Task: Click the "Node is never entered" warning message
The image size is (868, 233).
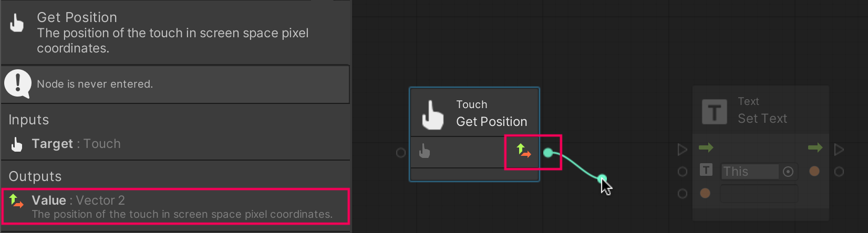Action: click(95, 84)
